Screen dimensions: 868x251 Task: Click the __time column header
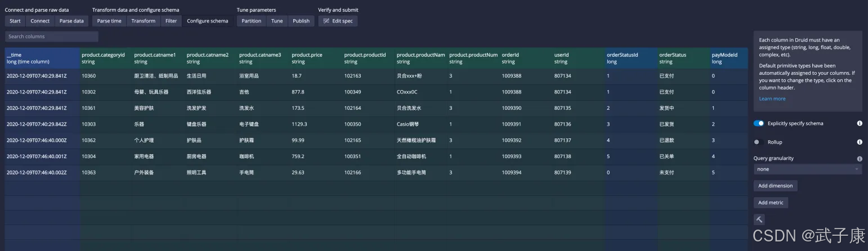42,58
